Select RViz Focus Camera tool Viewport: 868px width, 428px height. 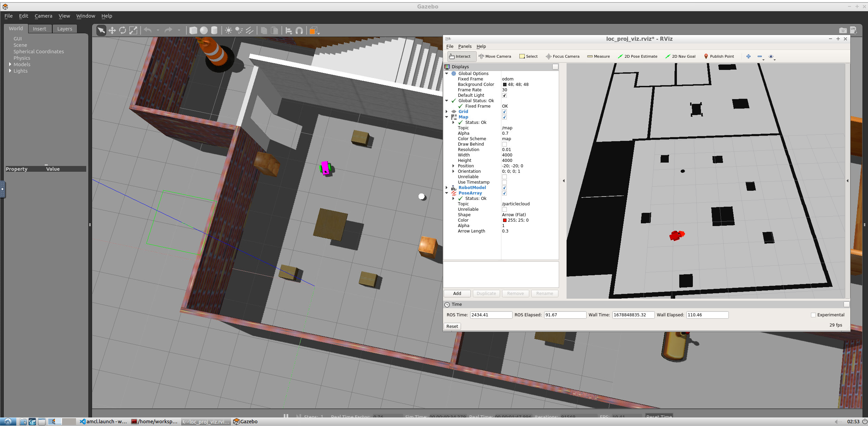tap(562, 56)
